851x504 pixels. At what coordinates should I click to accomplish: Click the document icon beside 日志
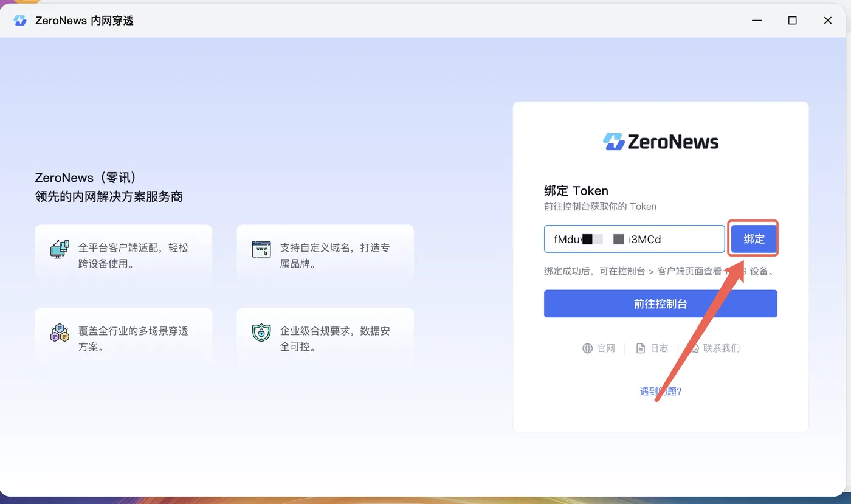(641, 348)
